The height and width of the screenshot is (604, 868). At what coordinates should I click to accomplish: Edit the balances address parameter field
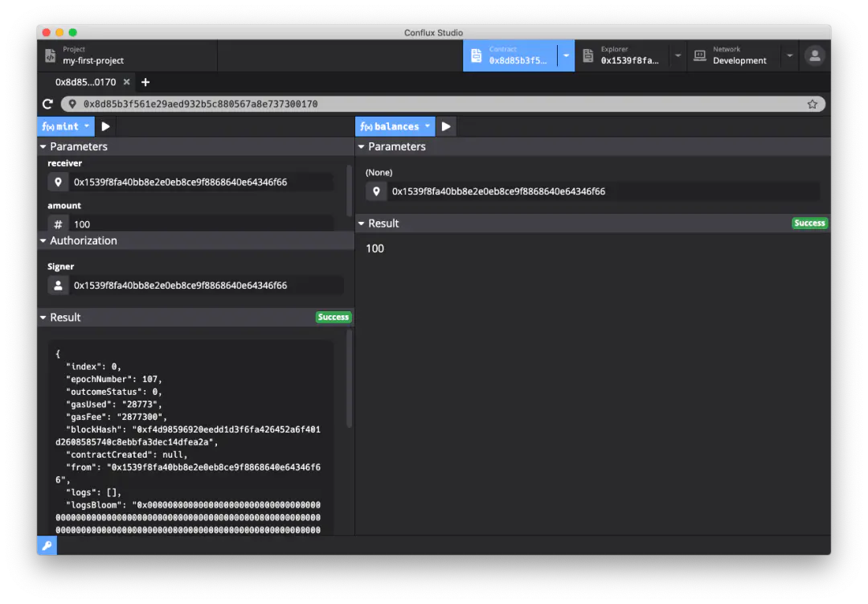coord(604,191)
